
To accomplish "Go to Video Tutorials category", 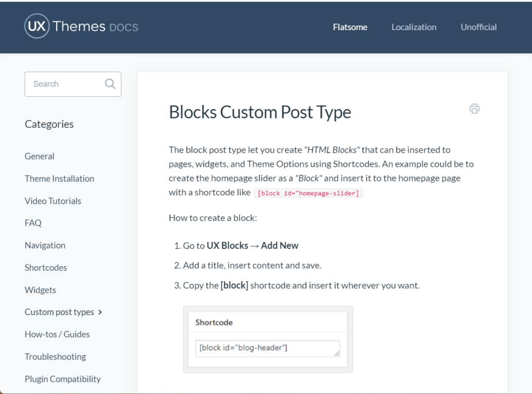I will (53, 201).
